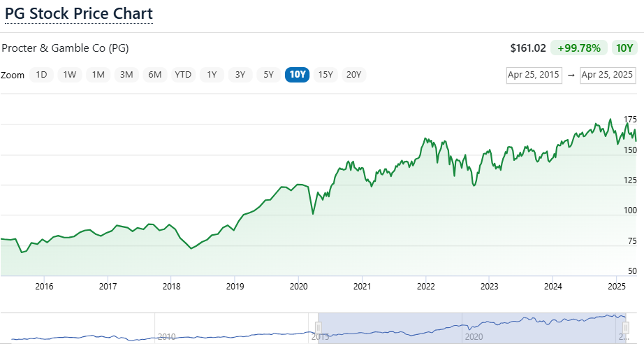
Task: Expand range to 15Y
Action: (325, 75)
